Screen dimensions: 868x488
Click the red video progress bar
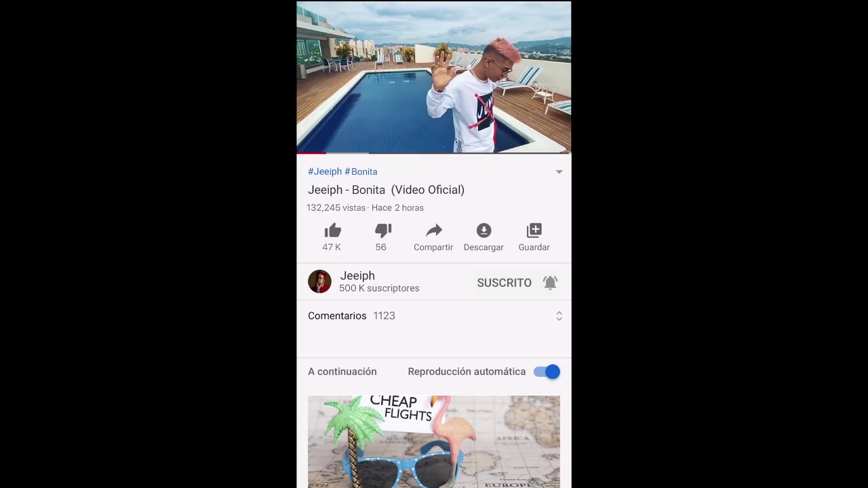click(311, 153)
